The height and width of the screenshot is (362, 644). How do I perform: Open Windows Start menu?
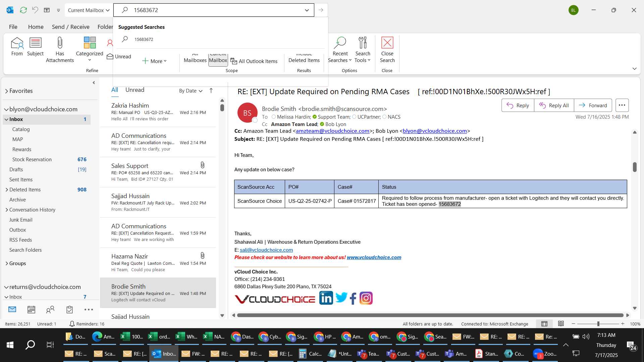[x=10, y=345]
